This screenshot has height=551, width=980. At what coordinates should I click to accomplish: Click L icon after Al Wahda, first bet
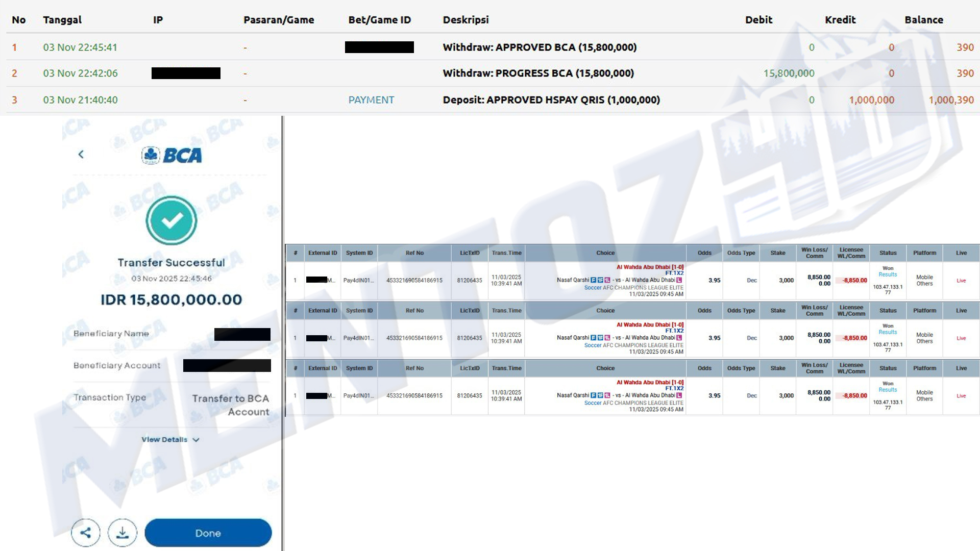pos(679,280)
